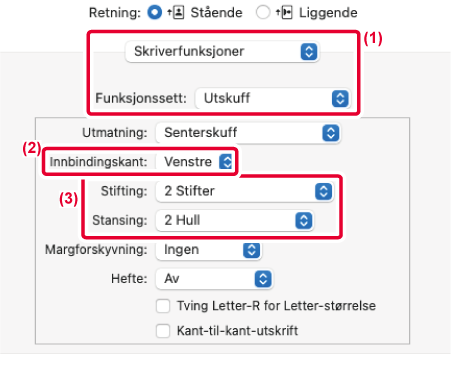Image resolution: width=451 pixels, height=366 pixels.
Task: Open the Stifting dropdown menu
Action: pos(244,191)
